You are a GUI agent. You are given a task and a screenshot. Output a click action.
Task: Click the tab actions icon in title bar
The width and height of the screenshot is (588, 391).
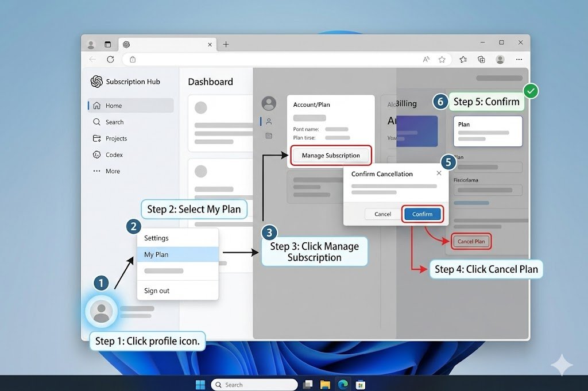107,44
